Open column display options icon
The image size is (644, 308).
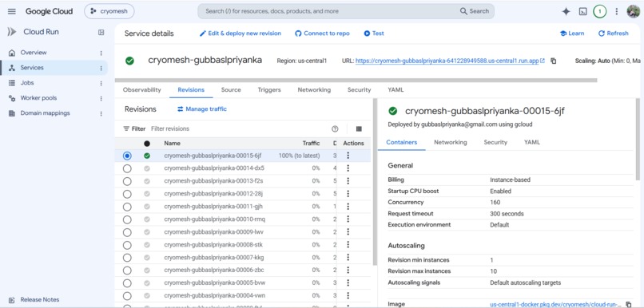click(359, 128)
